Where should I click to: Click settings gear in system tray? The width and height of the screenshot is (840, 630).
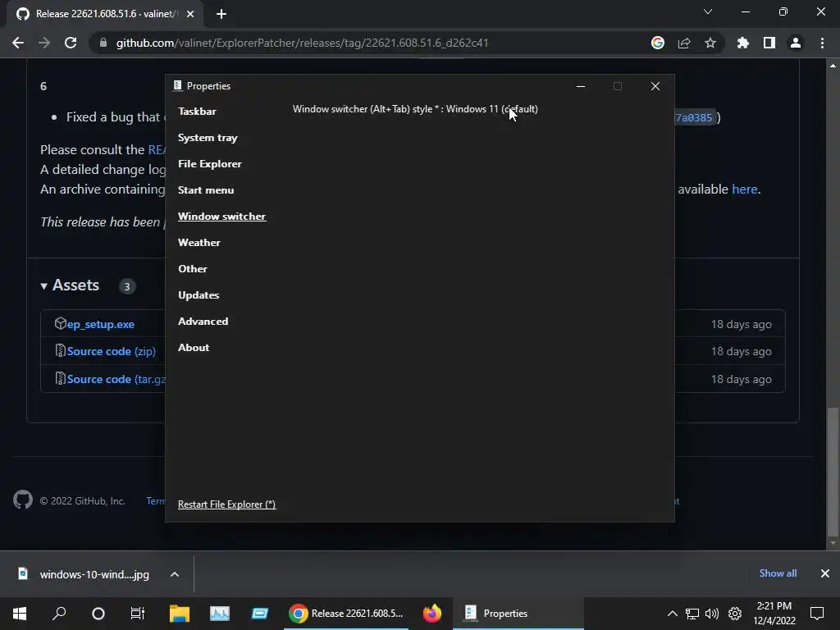[735, 614]
